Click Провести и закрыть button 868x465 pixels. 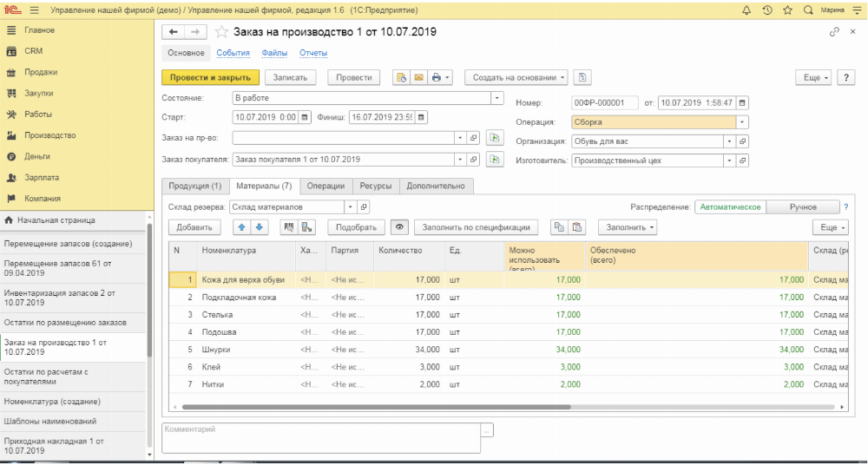click(x=210, y=77)
